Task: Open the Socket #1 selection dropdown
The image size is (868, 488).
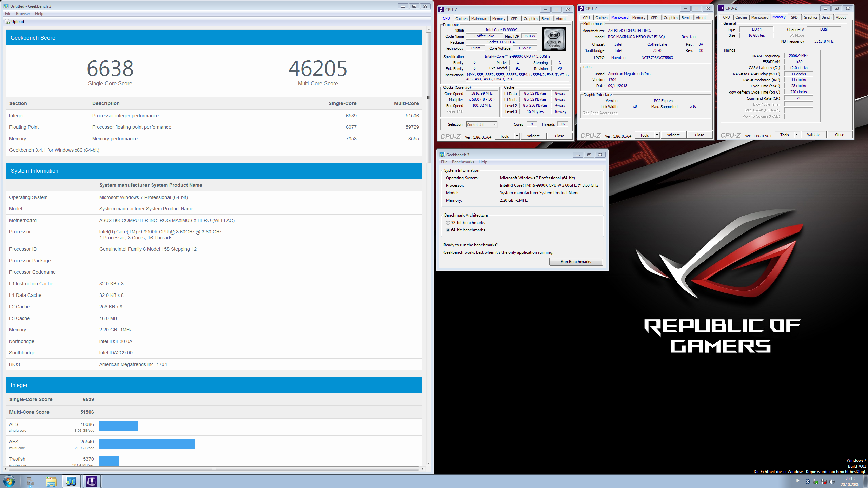Action: click(x=481, y=125)
